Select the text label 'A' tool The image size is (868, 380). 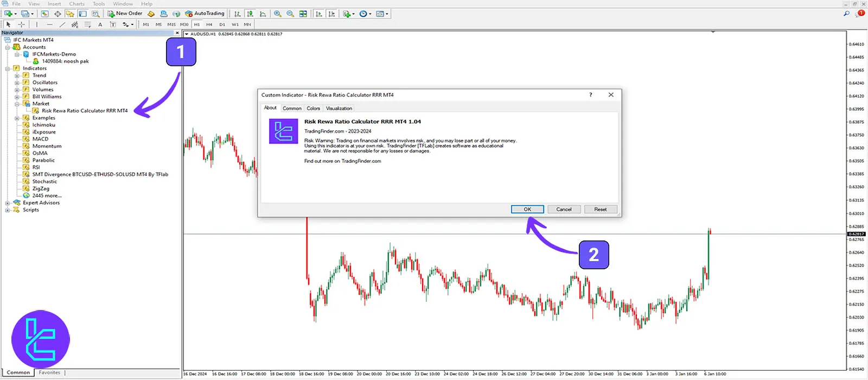click(100, 24)
